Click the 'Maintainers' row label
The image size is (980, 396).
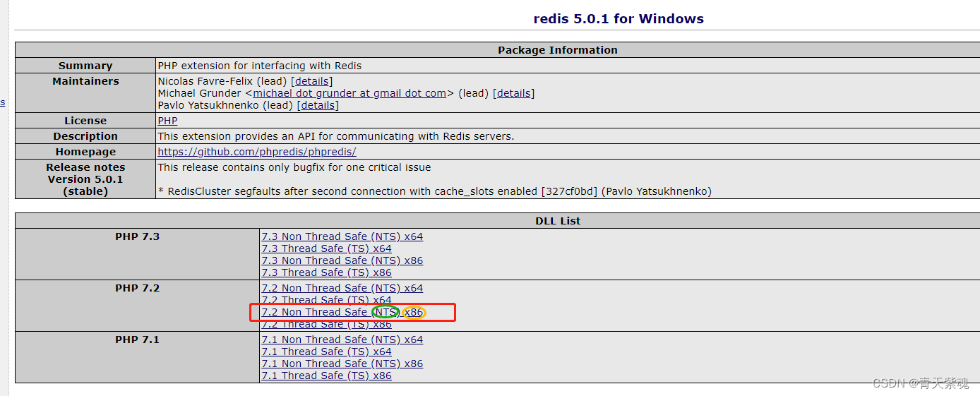click(x=85, y=81)
